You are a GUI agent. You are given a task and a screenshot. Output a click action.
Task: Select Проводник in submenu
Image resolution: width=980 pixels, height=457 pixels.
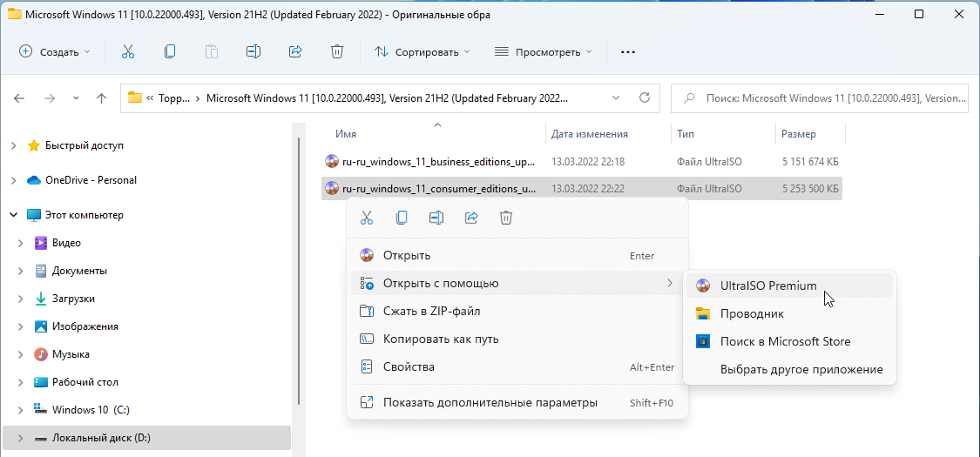tap(789, 313)
